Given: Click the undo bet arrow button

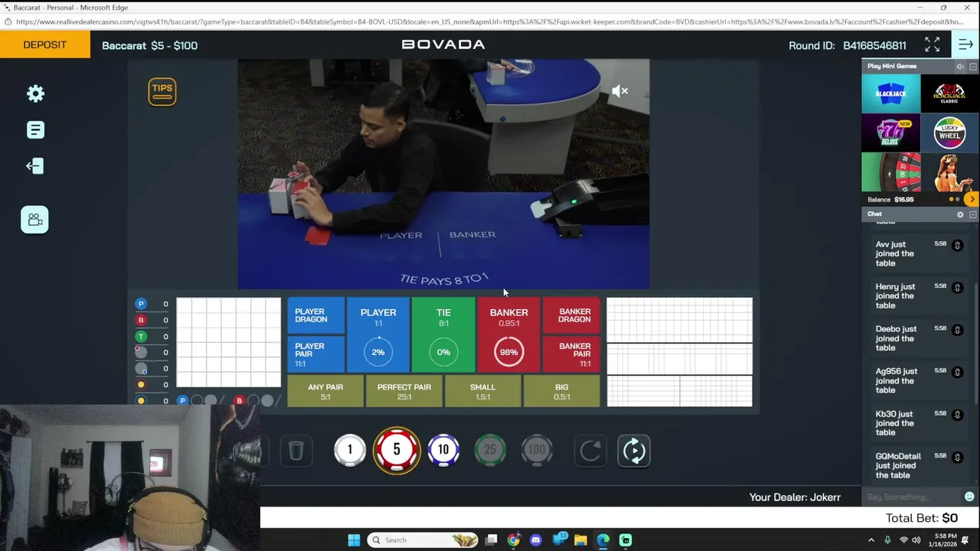Looking at the screenshot, I should [590, 451].
